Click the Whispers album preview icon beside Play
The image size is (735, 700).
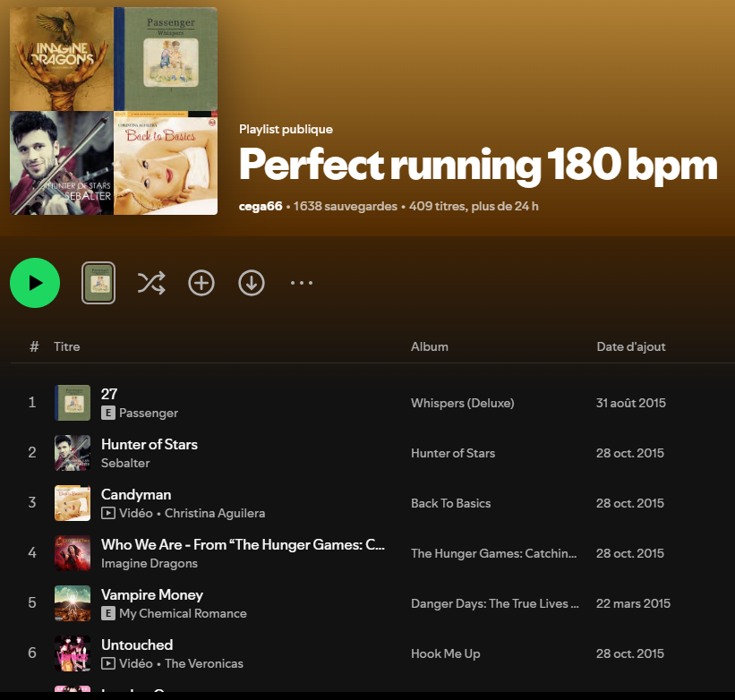98,284
